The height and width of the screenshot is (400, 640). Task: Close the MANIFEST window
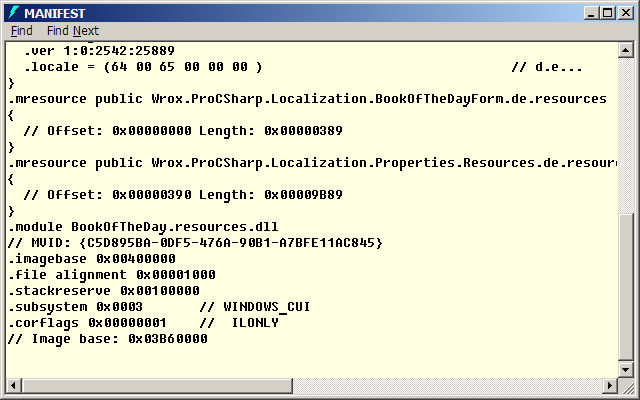tap(626, 13)
